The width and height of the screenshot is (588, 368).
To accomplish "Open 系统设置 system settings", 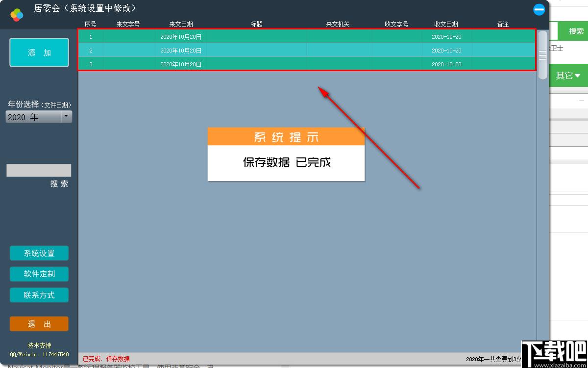I will pos(39,253).
